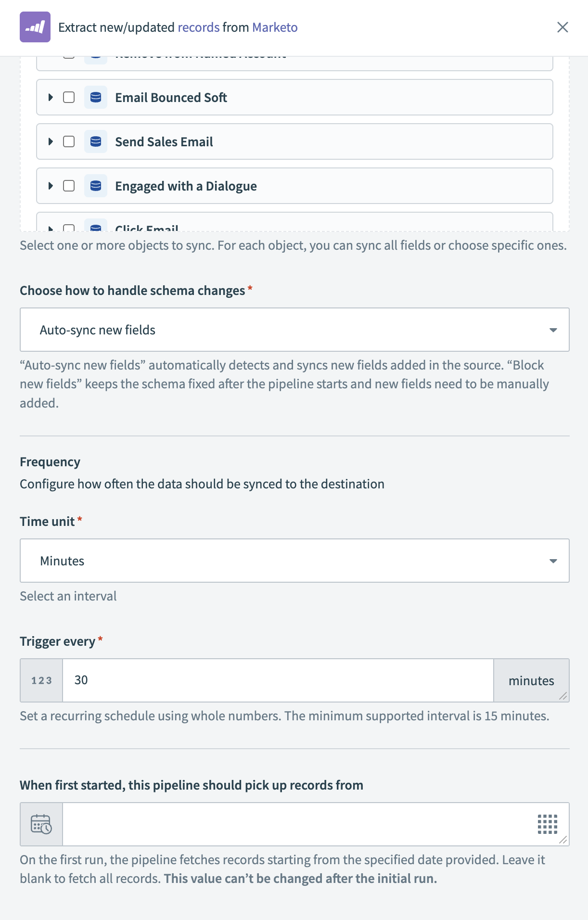Screen dimensions: 588x920
Task: Click the grid icon in the date field
Action: pos(549,824)
